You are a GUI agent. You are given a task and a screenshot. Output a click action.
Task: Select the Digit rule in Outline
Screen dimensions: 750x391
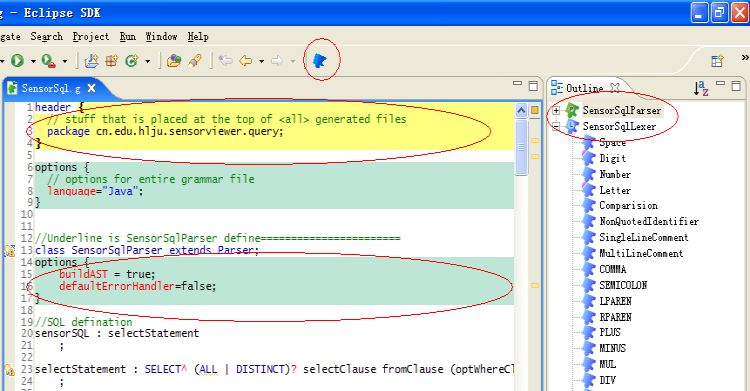(x=612, y=158)
